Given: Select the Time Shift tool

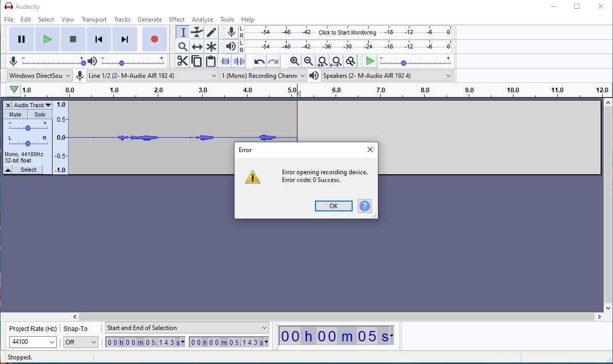Looking at the screenshot, I should coord(197,47).
